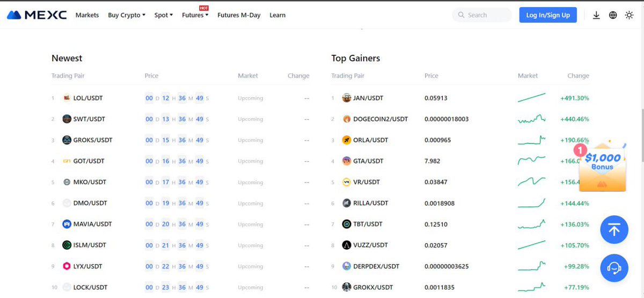Expand the Buy Crypto dropdown
644x298 pixels.
(x=127, y=15)
